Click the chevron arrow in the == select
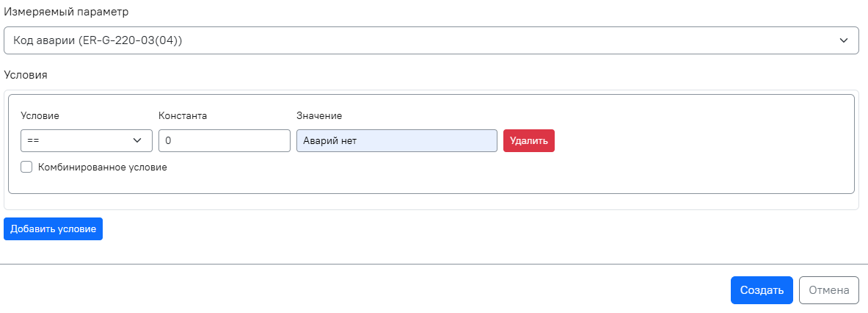The height and width of the screenshot is (313, 868). [137, 140]
